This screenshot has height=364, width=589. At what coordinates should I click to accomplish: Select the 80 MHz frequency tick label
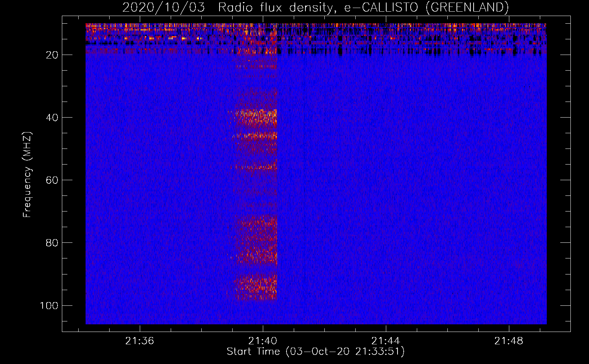(x=52, y=243)
